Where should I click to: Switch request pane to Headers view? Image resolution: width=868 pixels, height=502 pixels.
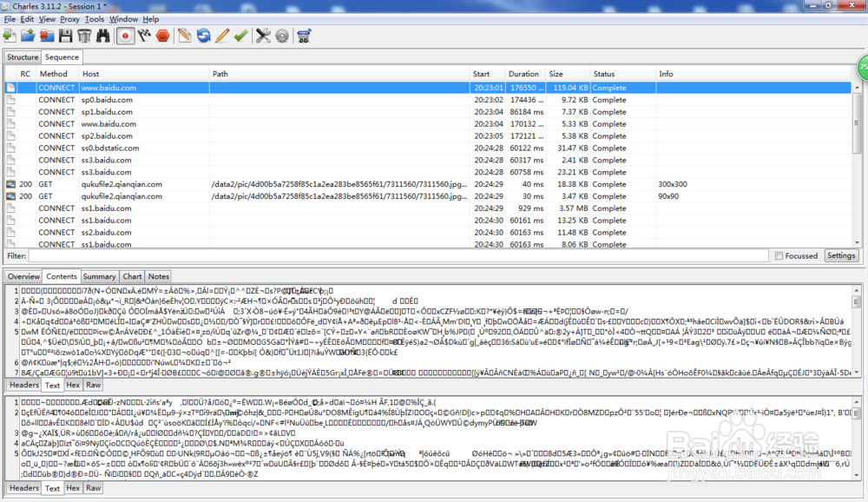click(24, 385)
